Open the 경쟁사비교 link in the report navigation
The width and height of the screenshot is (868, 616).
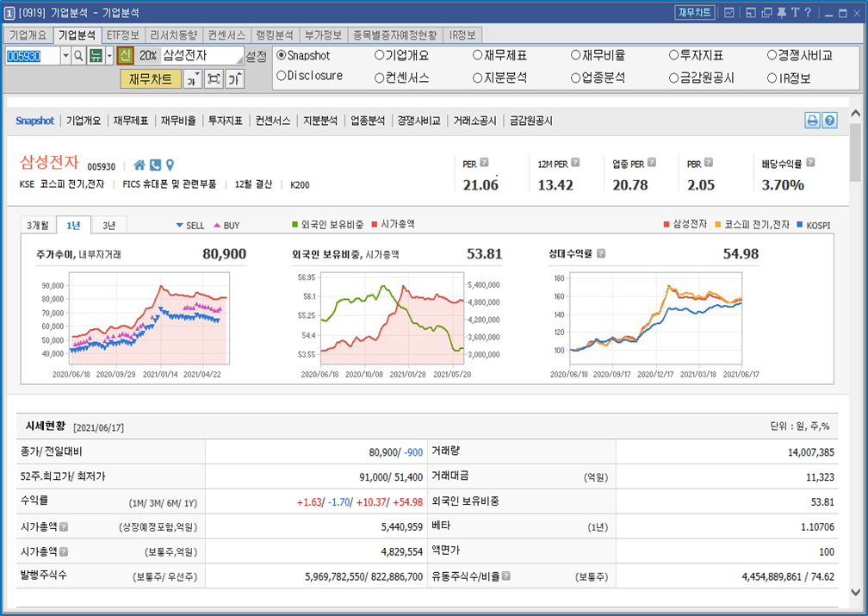tap(418, 121)
